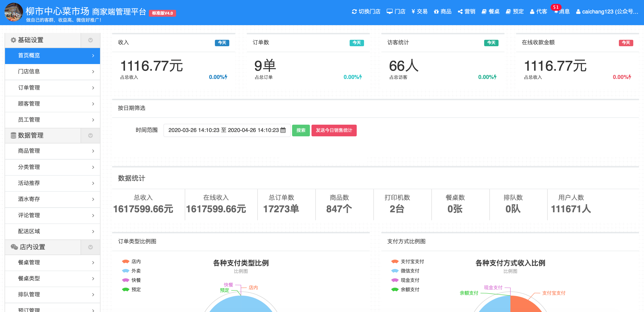Open 订单管理 in the sidebar
644x312 pixels.
tap(53, 88)
